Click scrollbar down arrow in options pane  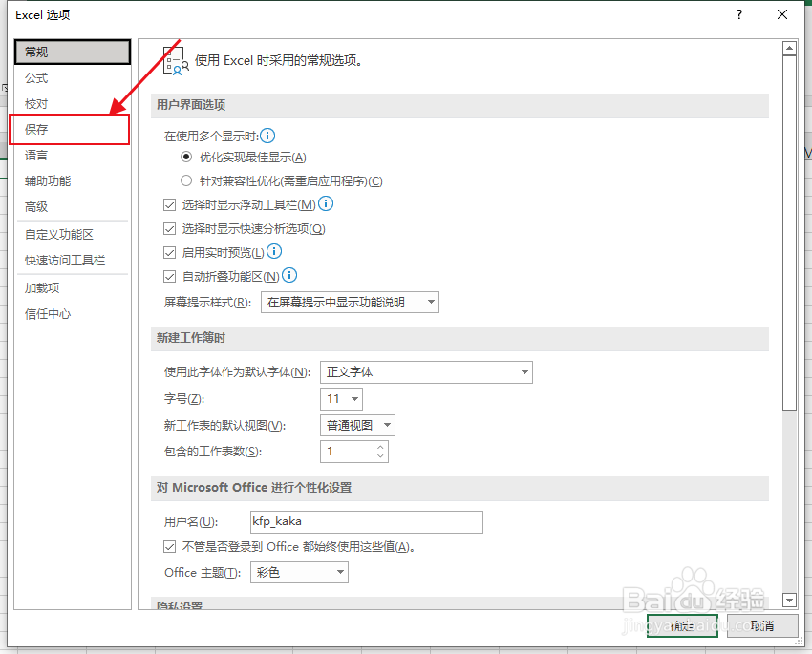(789, 601)
